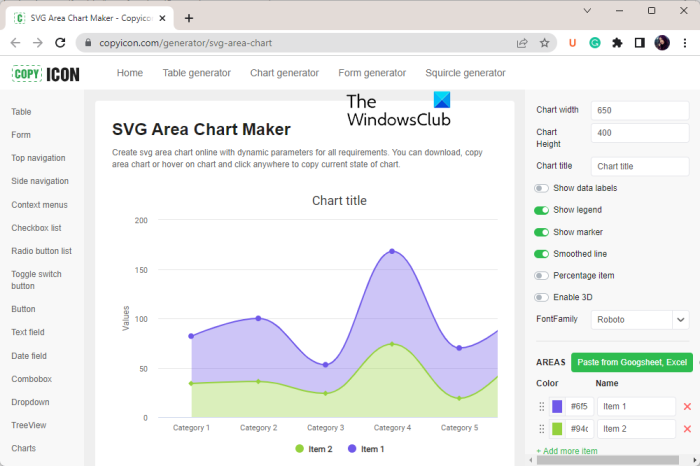The width and height of the screenshot is (700, 466).
Task: Open Home in top navigation
Action: [130, 73]
